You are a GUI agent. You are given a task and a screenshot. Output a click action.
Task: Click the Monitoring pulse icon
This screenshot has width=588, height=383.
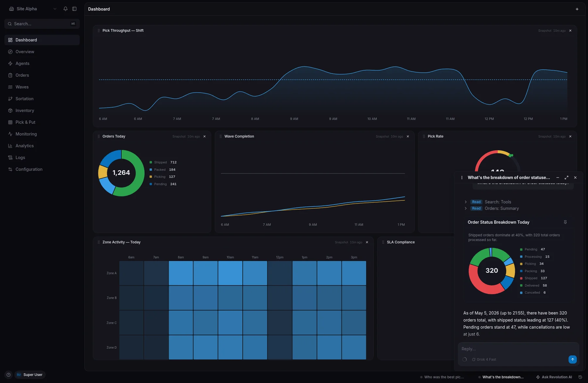pos(10,134)
